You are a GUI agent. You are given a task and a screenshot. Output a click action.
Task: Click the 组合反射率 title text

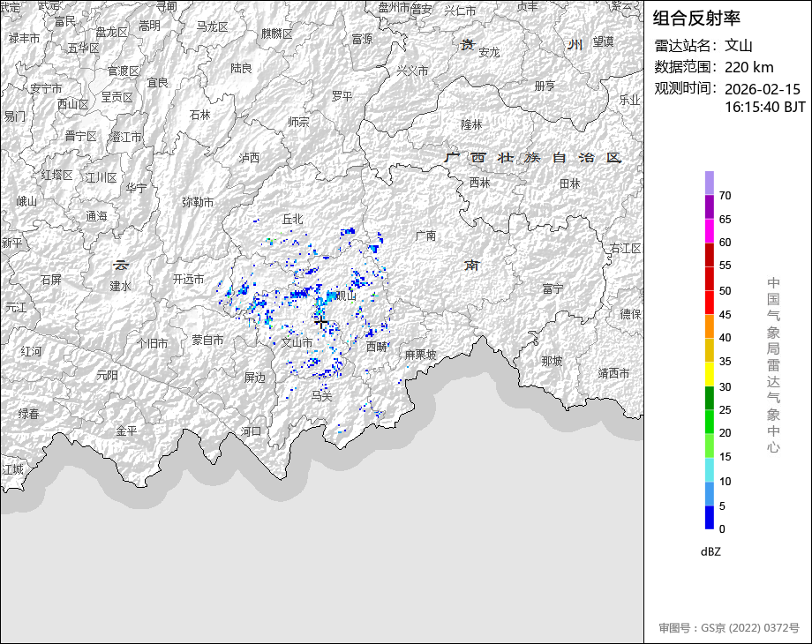[x=696, y=18]
